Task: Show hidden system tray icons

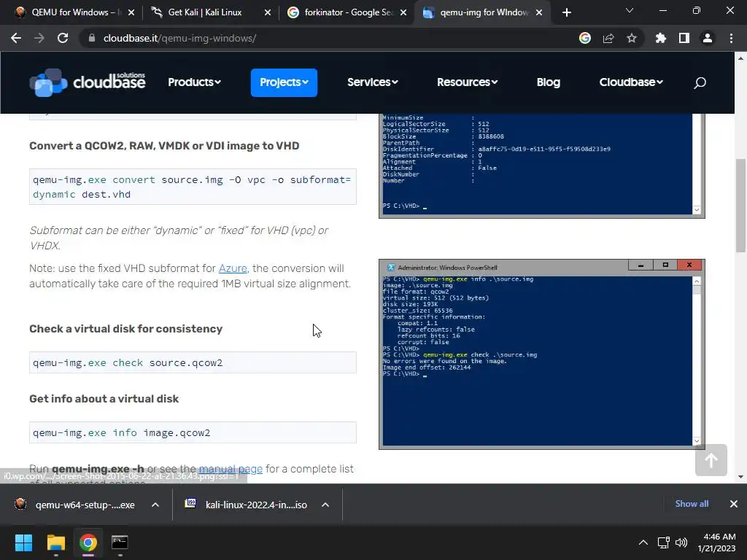Action: tap(643, 542)
